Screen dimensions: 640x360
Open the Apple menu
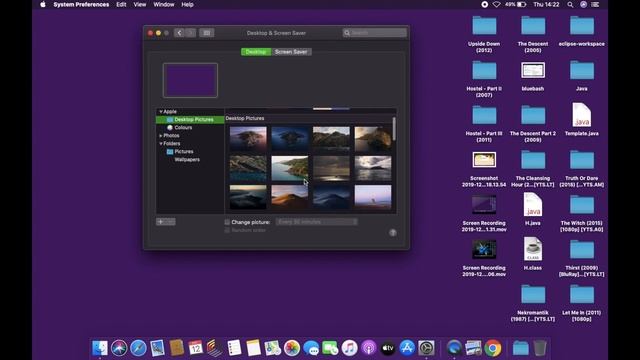43,4
